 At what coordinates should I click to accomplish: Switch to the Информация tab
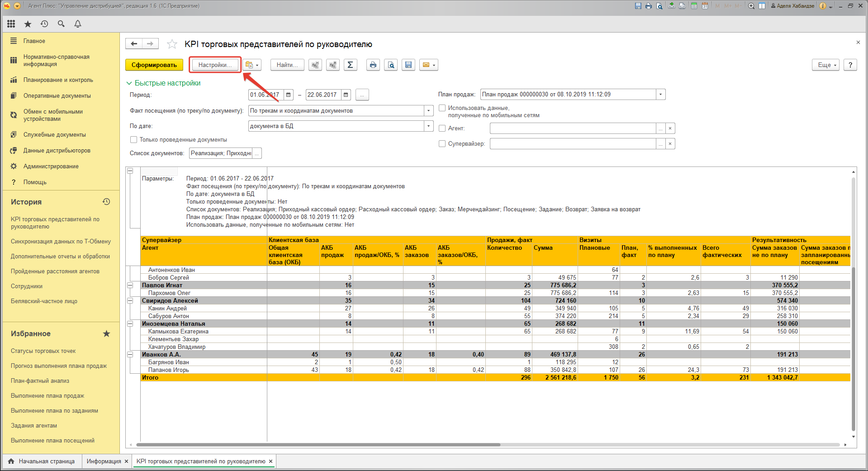pyautogui.click(x=104, y=461)
